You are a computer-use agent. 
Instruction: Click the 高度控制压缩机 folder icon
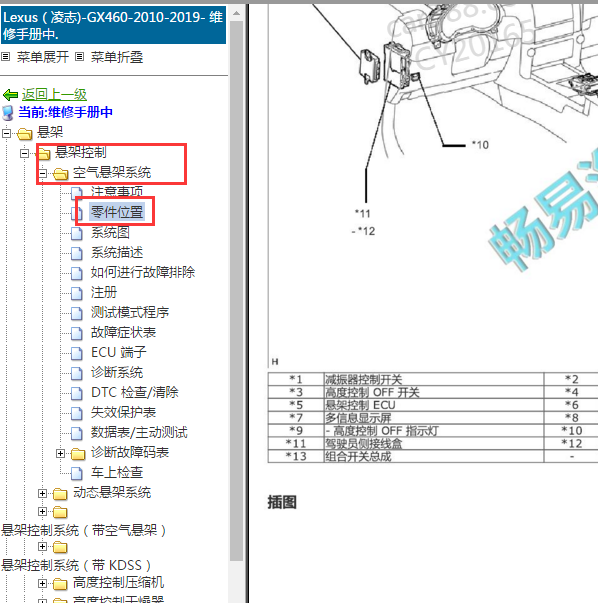[60, 584]
